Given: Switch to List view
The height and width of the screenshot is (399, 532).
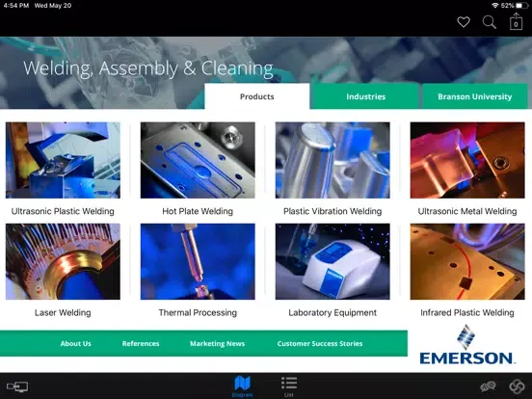Looking at the screenshot, I should click(289, 386).
